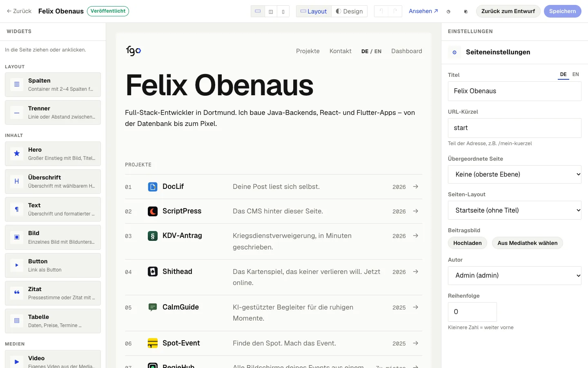Click arrow at end of DocLif row
The height and width of the screenshot is (368, 588).
tap(416, 186)
